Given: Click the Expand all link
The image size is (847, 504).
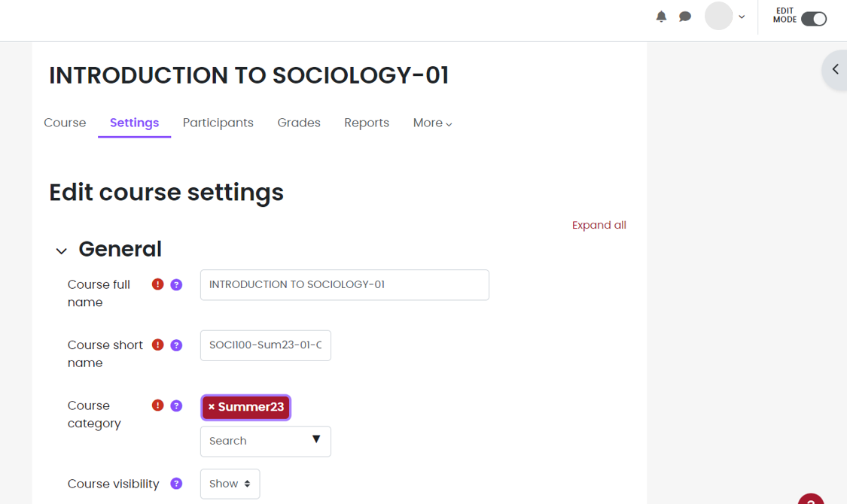Looking at the screenshot, I should pyautogui.click(x=599, y=225).
